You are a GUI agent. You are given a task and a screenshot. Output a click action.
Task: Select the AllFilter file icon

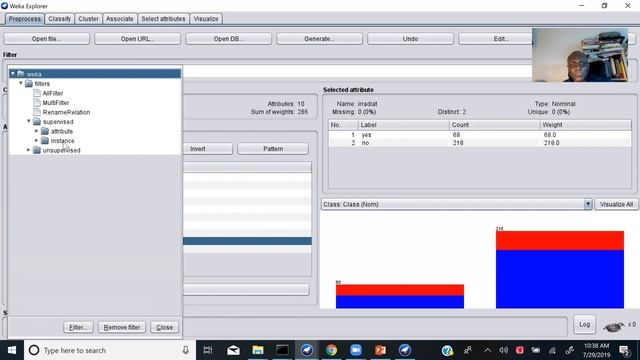point(37,93)
